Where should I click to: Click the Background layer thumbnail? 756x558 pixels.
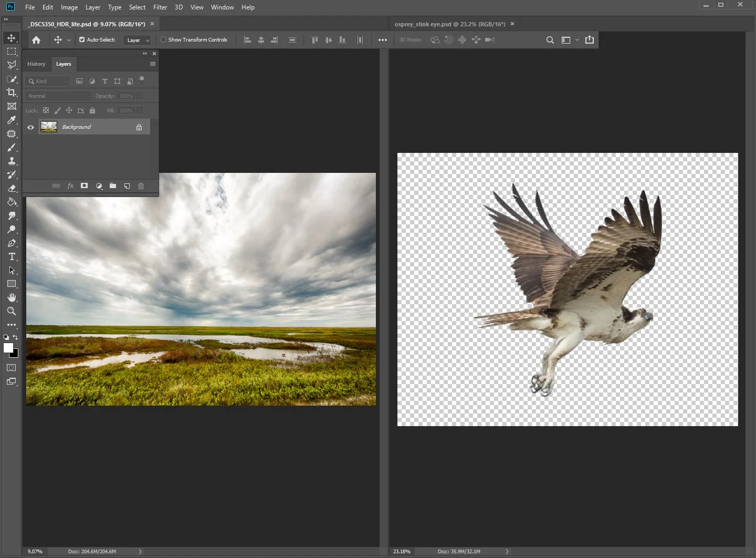(49, 127)
